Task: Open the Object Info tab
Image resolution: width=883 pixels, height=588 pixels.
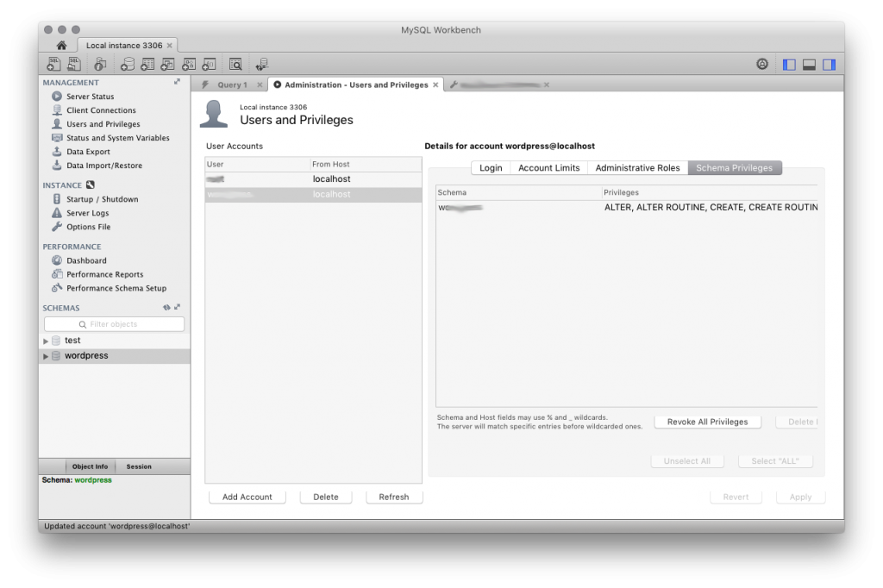Action: click(90, 466)
